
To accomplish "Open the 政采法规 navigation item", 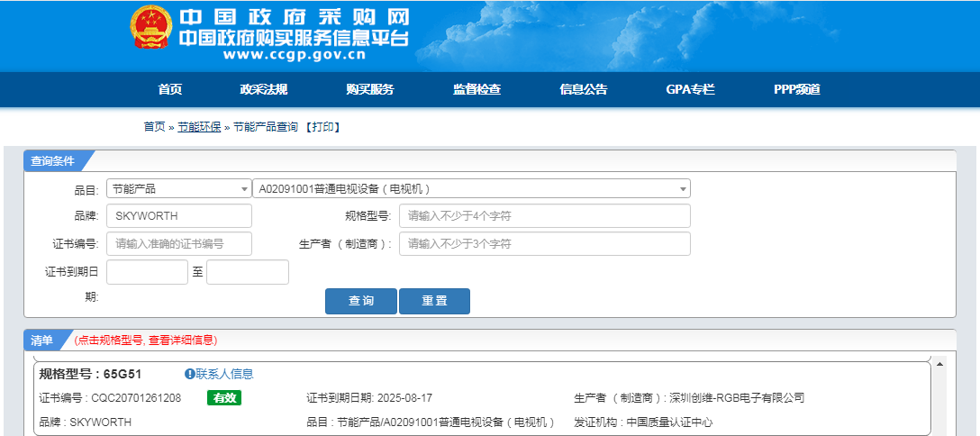I will (x=264, y=89).
